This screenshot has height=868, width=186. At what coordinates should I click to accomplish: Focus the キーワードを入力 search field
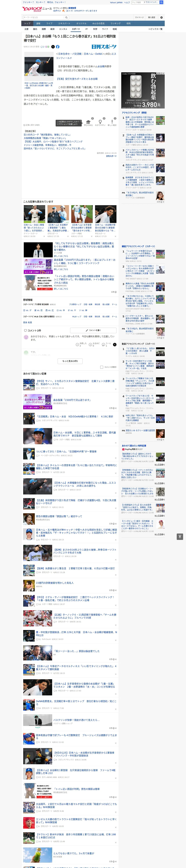pos(44,18)
